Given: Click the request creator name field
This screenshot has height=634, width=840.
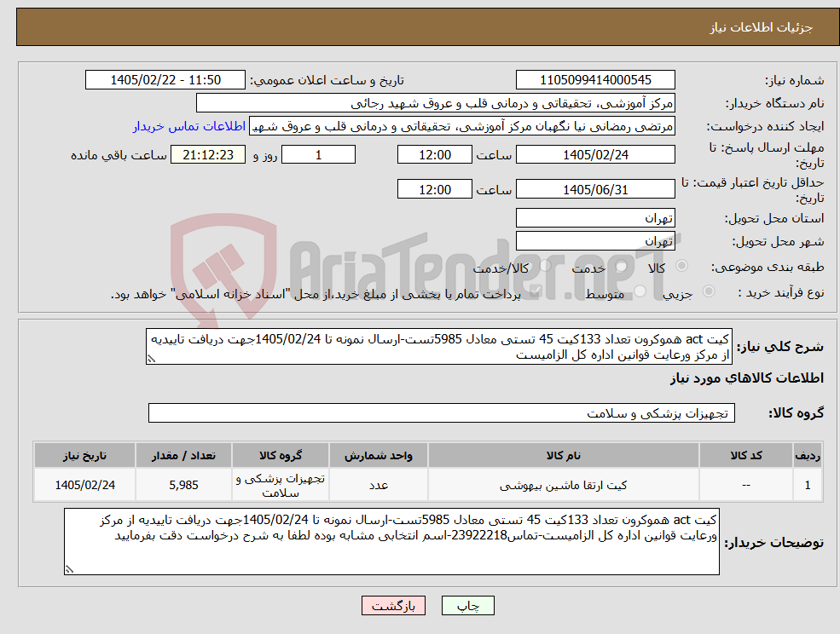Looking at the screenshot, I should 461,126.
